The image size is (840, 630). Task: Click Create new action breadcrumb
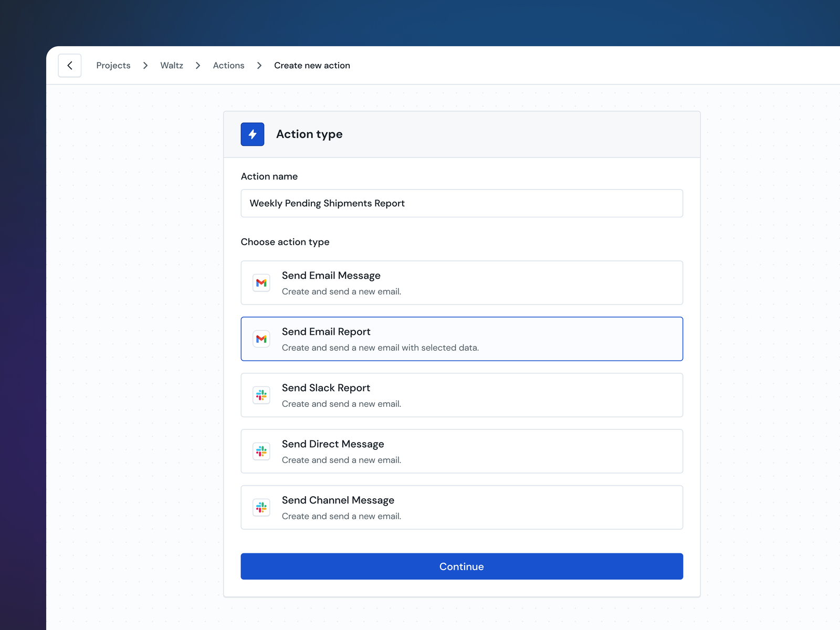click(312, 66)
